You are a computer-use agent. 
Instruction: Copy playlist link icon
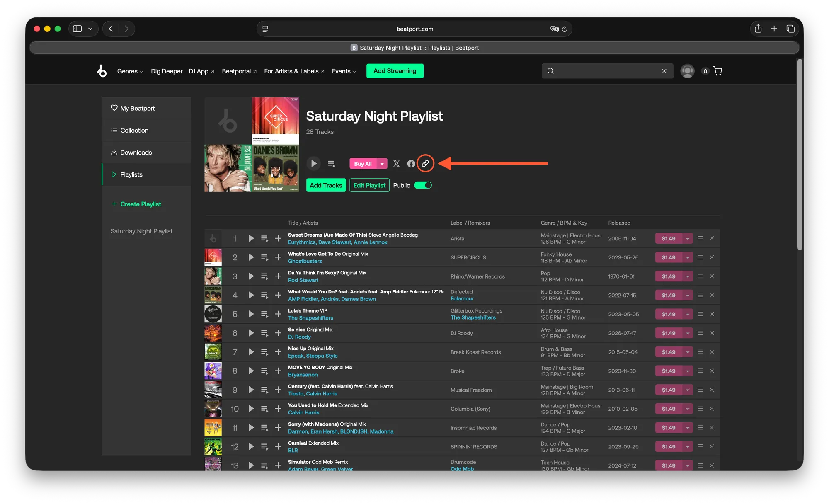click(x=425, y=163)
